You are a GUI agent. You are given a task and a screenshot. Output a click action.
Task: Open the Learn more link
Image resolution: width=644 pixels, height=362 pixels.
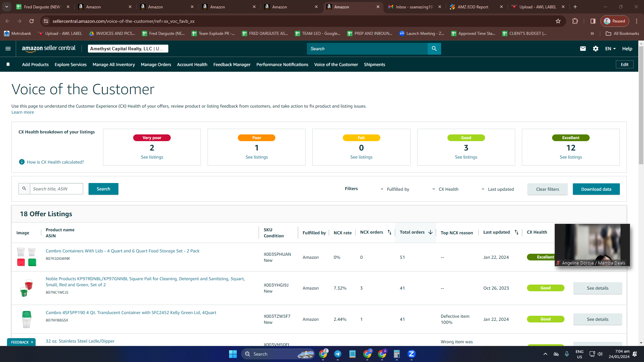22,112
